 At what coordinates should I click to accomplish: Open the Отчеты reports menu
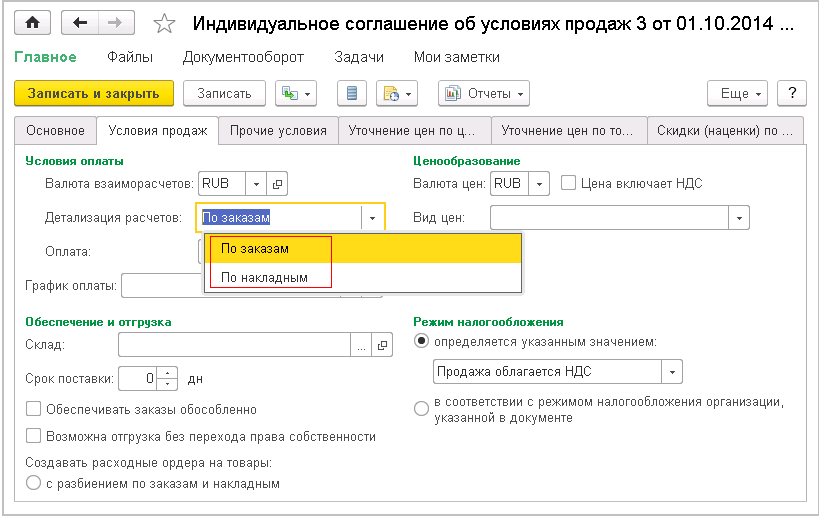coord(483,93)
